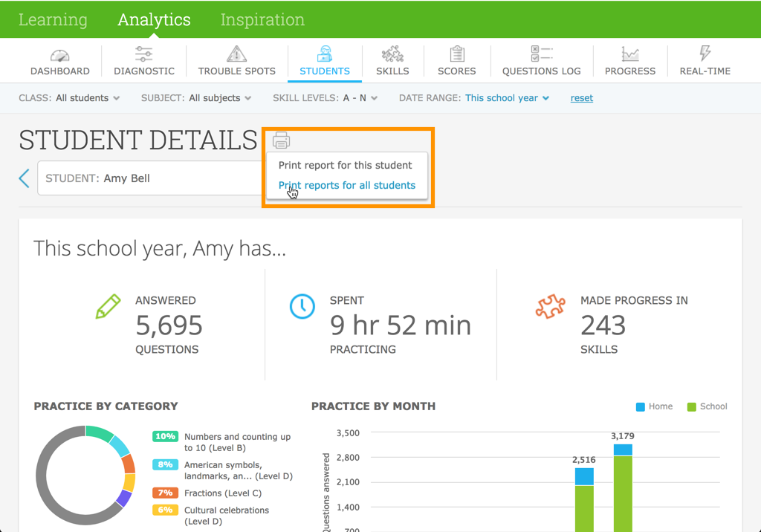The image size is (761, 532).
Task: Switch to the Inspiration tab
Action: 262,19
